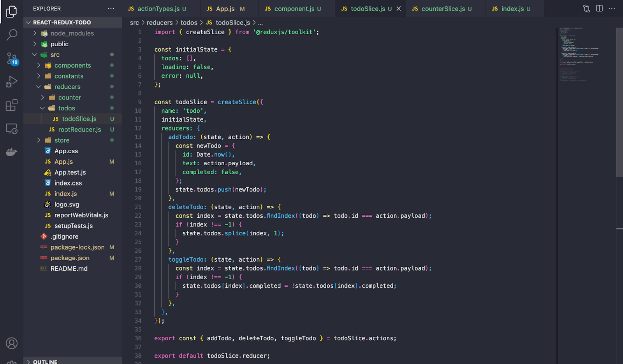Collapse the todos folder
This screenshot has width=623, height=364.
[x=73, y=108]
